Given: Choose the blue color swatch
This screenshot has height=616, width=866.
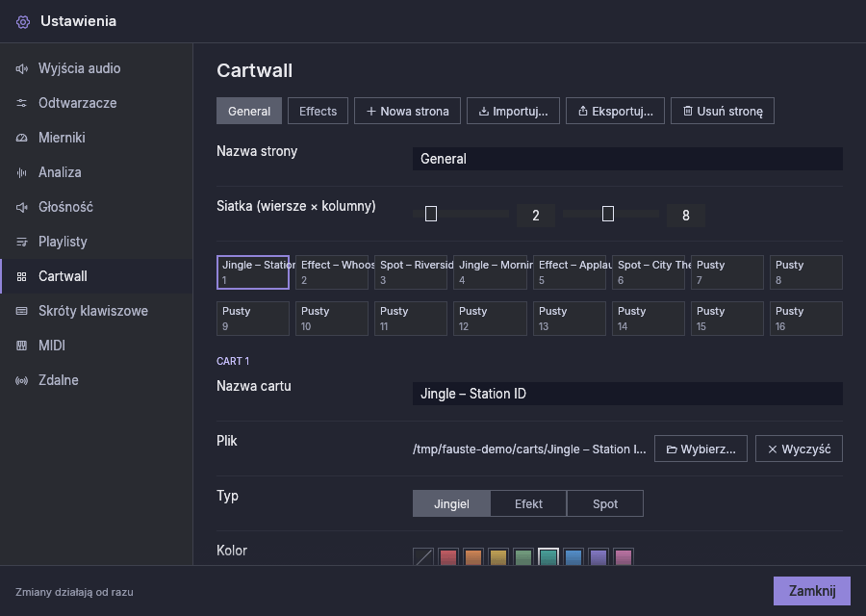Looking at the screenshot, I should pos(573,557).
